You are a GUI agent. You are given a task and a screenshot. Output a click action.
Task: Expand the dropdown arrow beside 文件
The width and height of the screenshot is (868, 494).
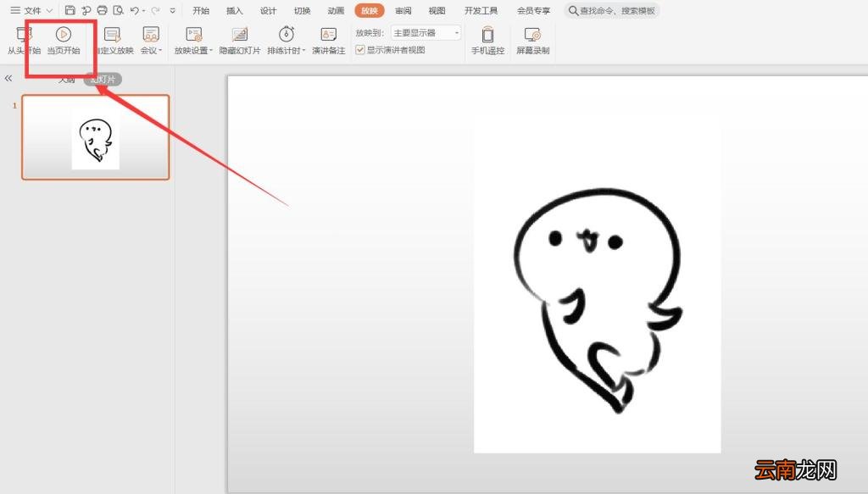[x=48, y=10]
